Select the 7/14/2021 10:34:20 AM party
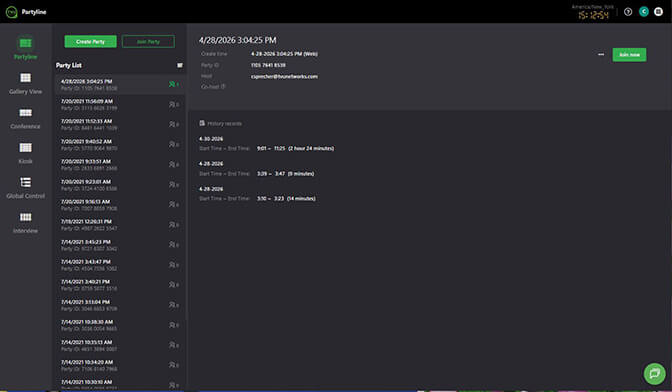The width and height of the screenshot is (672, 392). (120, 365)
